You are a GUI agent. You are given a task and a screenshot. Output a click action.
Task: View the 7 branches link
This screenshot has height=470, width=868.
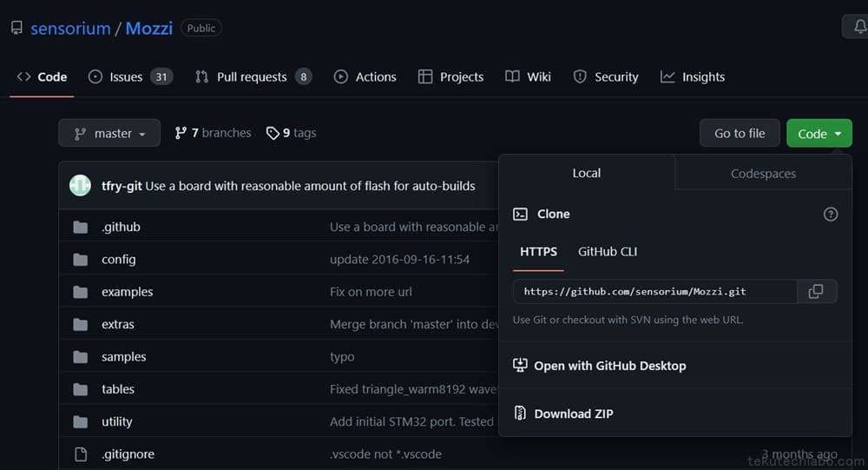[x=213, y=133]
